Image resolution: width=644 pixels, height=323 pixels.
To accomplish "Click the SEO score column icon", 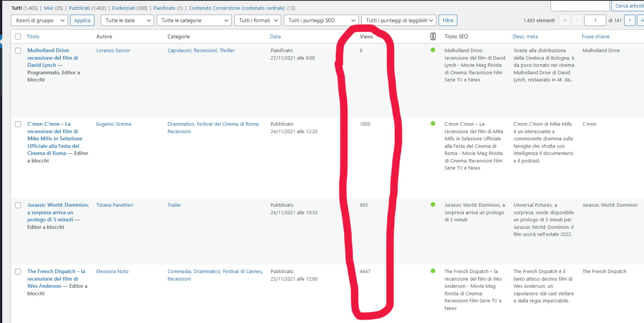I will [x=433, y=36].
